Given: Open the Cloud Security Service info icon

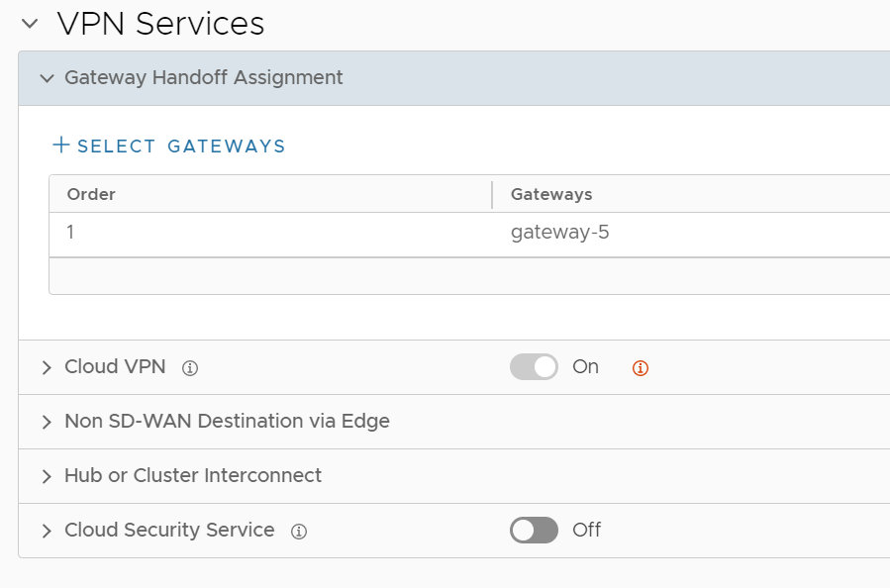Looking at the screenshot, I should coord(299,532).
